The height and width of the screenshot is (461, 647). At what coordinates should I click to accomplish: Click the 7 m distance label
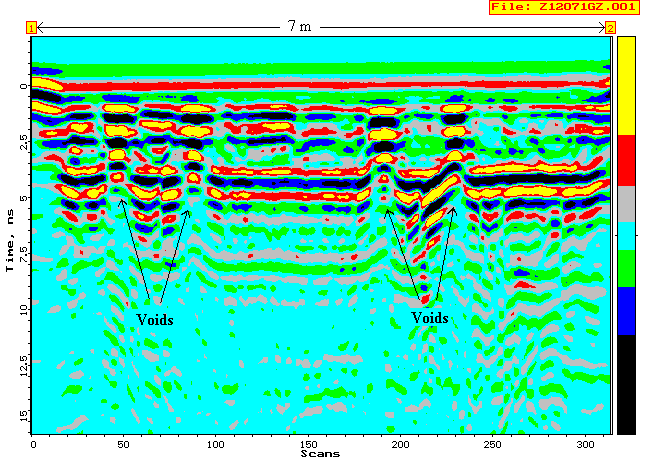click(x=299, y=27)
